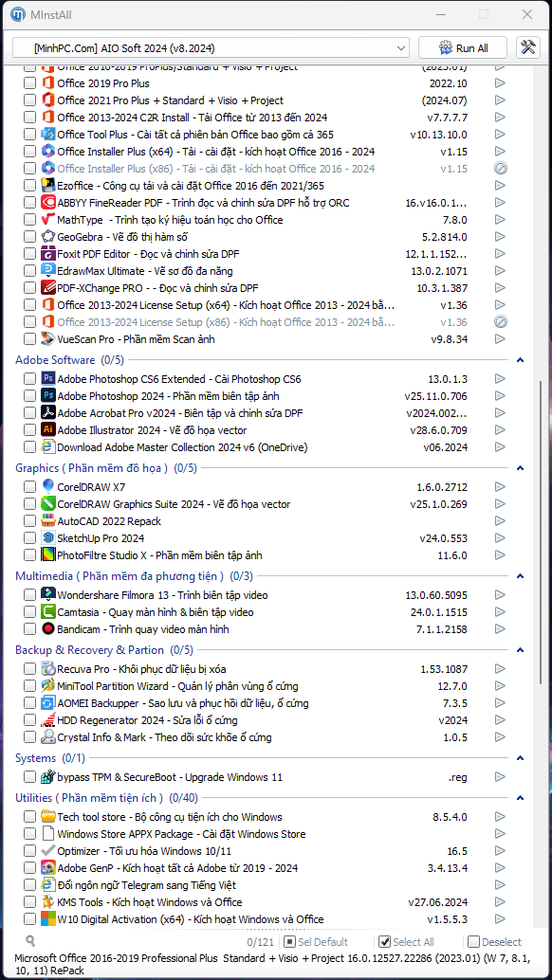Click the run arrow for AutoCAD 2022 Repack
The image size is (552, 980).
click(x=500, y=520)
